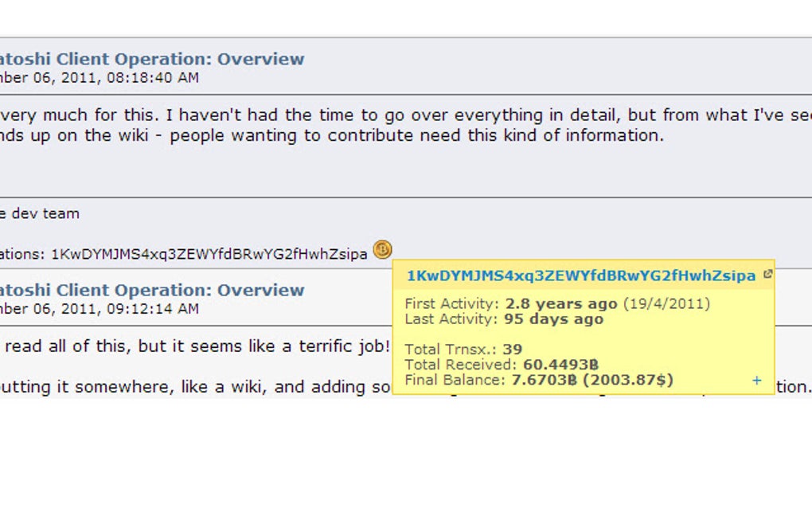Open first post title 'Client Operation: Overview'
The image size is (812, 508).
click(x=151, y=59)
